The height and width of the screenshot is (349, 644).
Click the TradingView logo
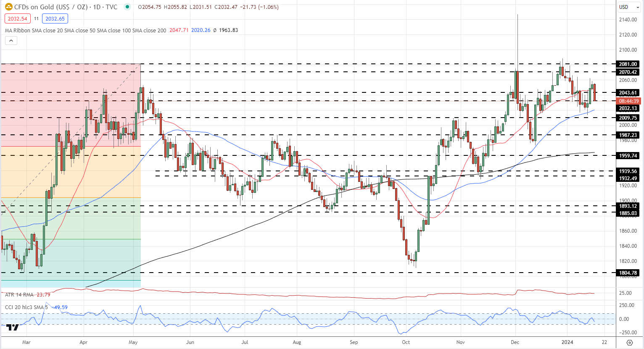click(13, 328)
